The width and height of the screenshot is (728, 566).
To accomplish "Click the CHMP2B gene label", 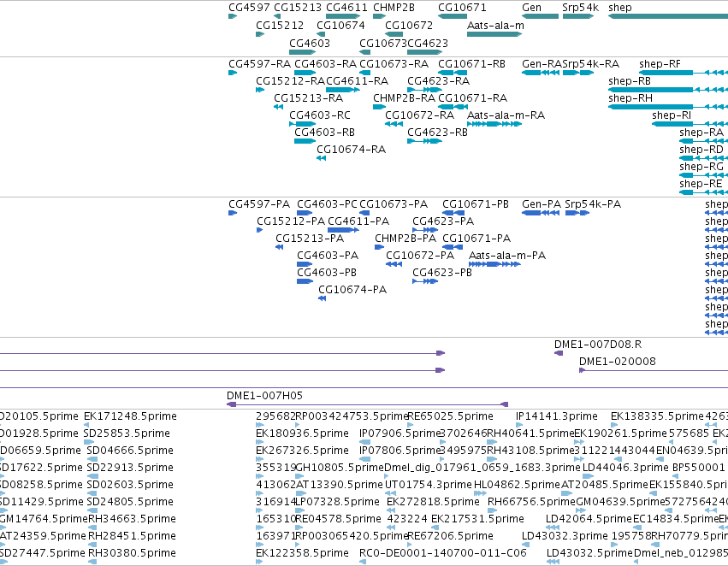I will pos(394,8).
